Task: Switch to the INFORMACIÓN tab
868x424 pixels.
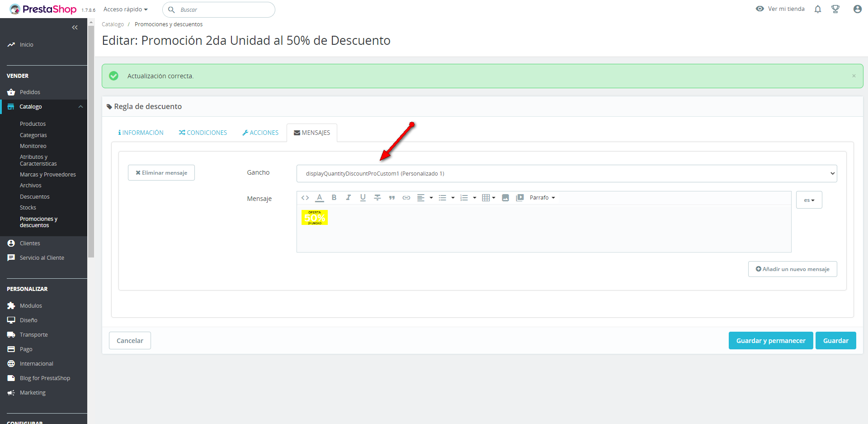Action: click(x=141, y=133)
